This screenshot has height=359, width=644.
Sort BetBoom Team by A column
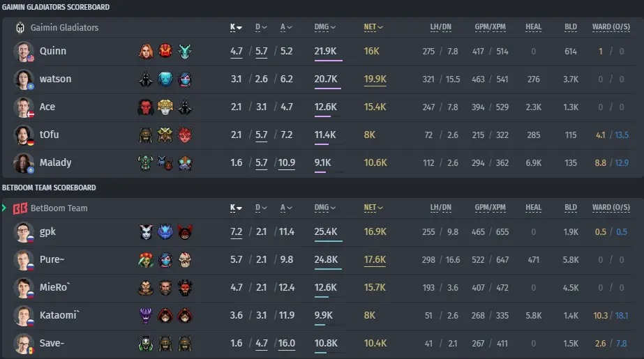(286, 208)
